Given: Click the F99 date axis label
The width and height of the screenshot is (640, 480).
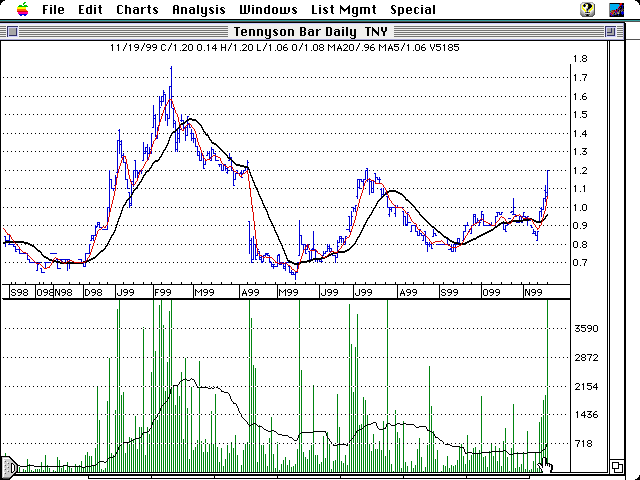Looking at the screenshot, I should pyautogui.click(x=162, y=293).
